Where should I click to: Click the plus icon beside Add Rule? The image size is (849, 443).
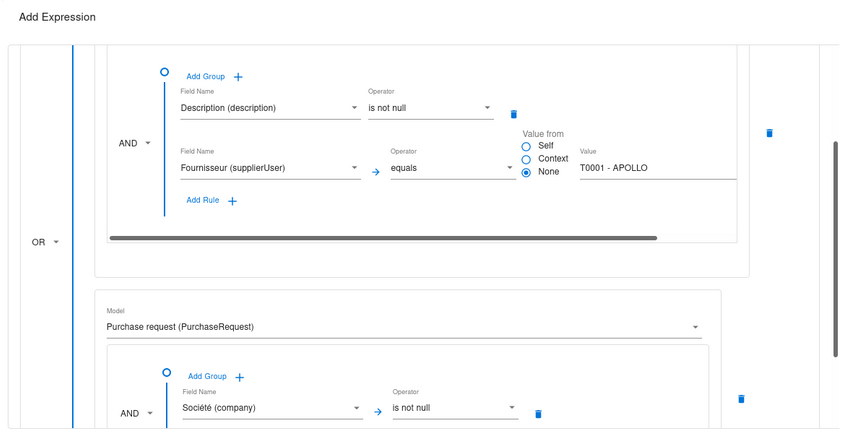233,201
